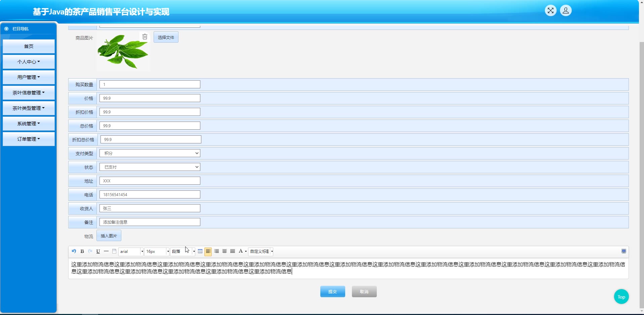Focus the 总价格 total price field
Image resolution: width=644 pixels, height=315 pixels.
coord(150,126)
